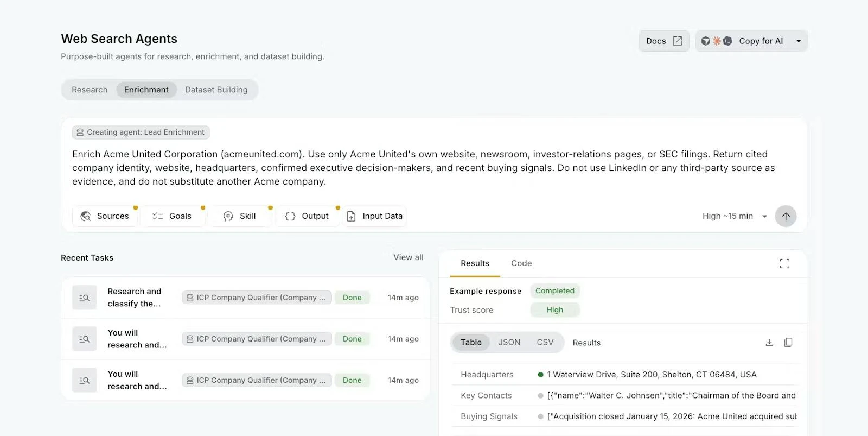Click the Creating agent: Lead Enrichment chip
Image resolution: width=868 pixels, height=436 pixels.
click(x=141, y=132)
